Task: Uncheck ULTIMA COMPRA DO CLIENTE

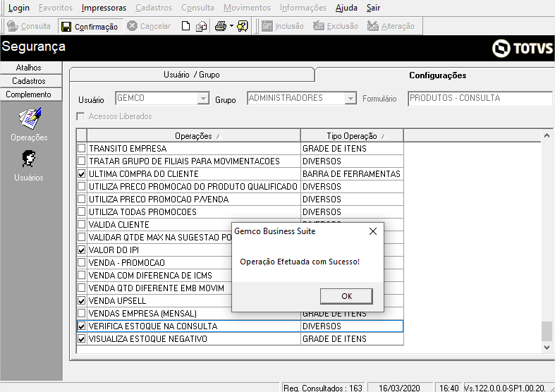Action: pos(81,173)
